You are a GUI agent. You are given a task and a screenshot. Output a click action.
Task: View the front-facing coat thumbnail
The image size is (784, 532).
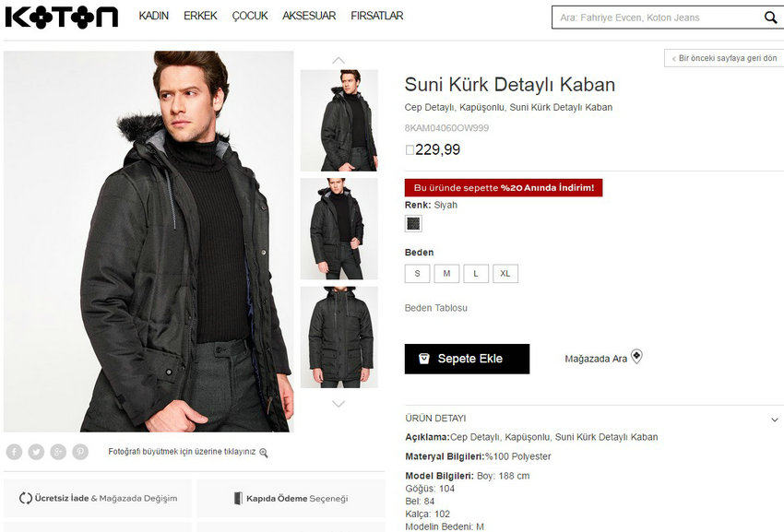pos(339,337)
